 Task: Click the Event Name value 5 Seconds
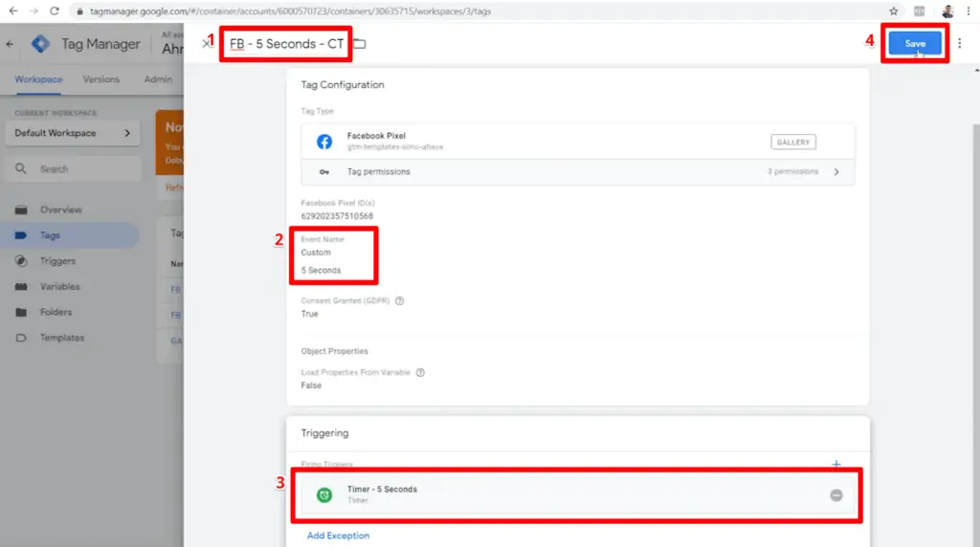click(321, 271)
